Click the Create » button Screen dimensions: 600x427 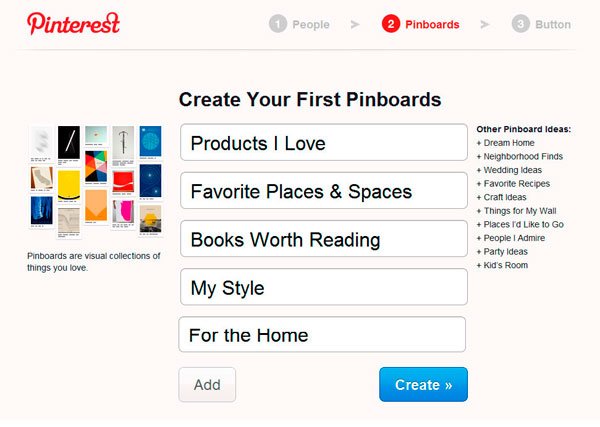tap(423, 384)
